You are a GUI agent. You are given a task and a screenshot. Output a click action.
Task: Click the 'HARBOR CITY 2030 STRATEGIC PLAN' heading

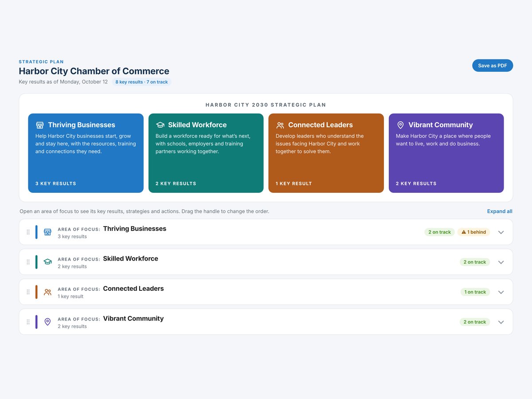(266, 105)
